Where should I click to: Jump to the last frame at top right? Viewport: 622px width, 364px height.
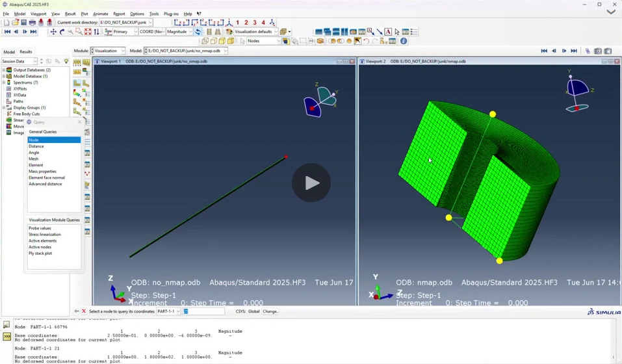coord(574,51)
